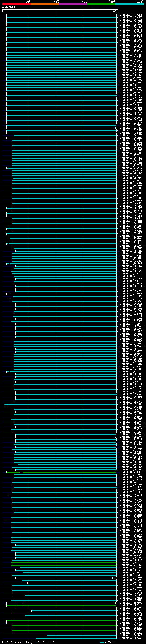Viewport: 146px width, 644px height.
Task: Select hit label UniRef100_C1MP99
Action: click(131, 90)
